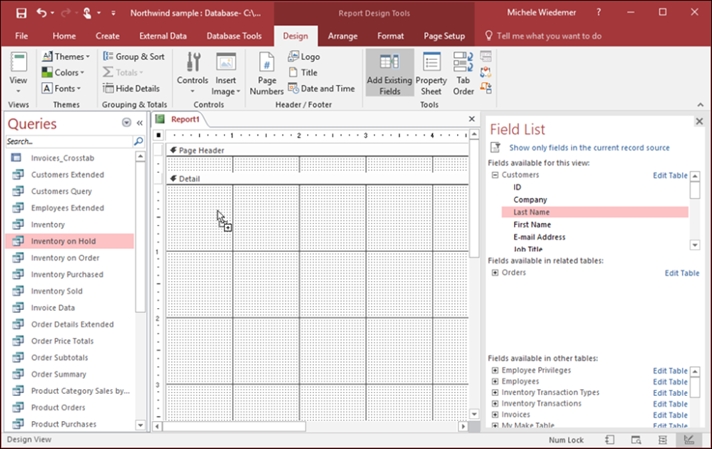
Task: Close the Field List pane
Action: pyautogui.click(x=699, y=121)
